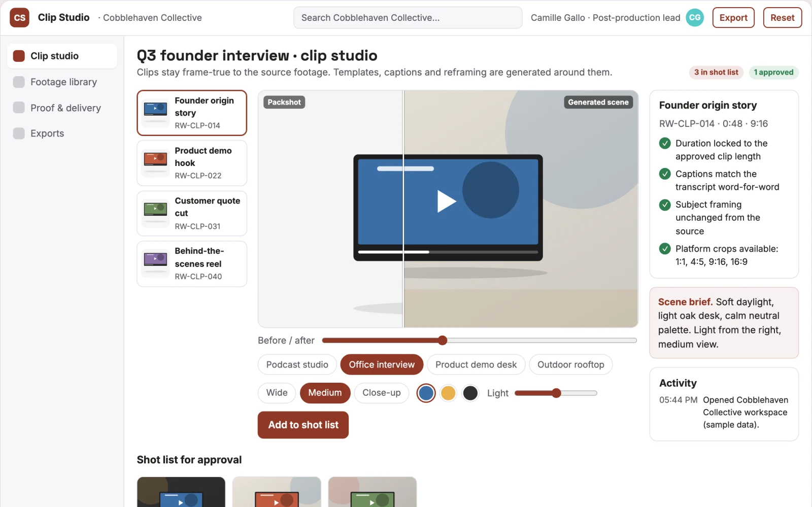Select the Clip studio sidebar item

coord(62,56)
